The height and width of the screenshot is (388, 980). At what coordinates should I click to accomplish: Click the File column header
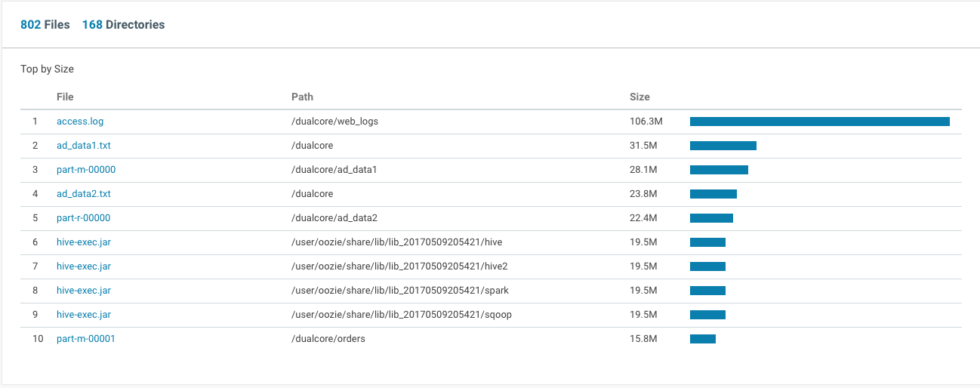click(65, 97)
